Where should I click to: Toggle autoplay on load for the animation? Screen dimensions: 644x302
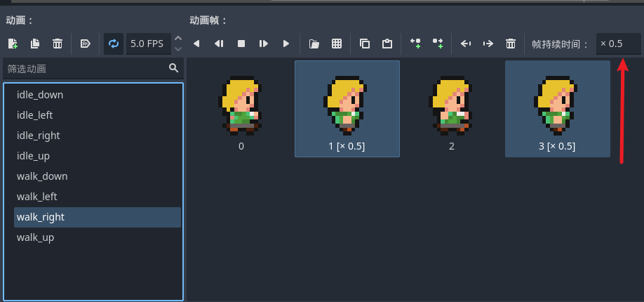[x=86, y=44]
